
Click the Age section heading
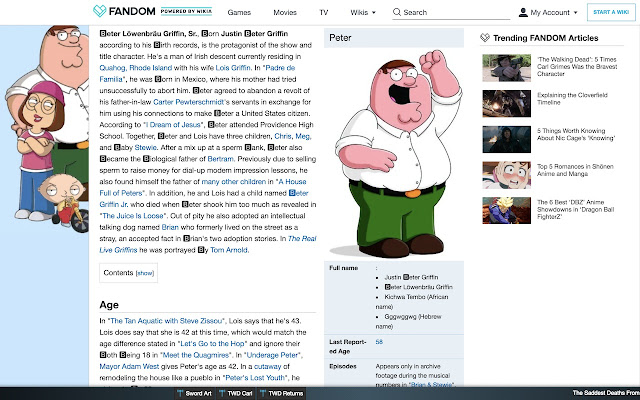[x=109, y=305]
